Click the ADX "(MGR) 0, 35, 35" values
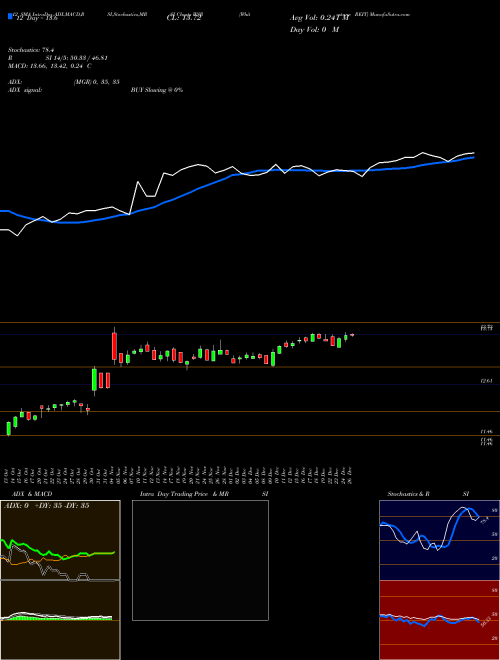This screenshot has height=660, width=500. [96, 82]
